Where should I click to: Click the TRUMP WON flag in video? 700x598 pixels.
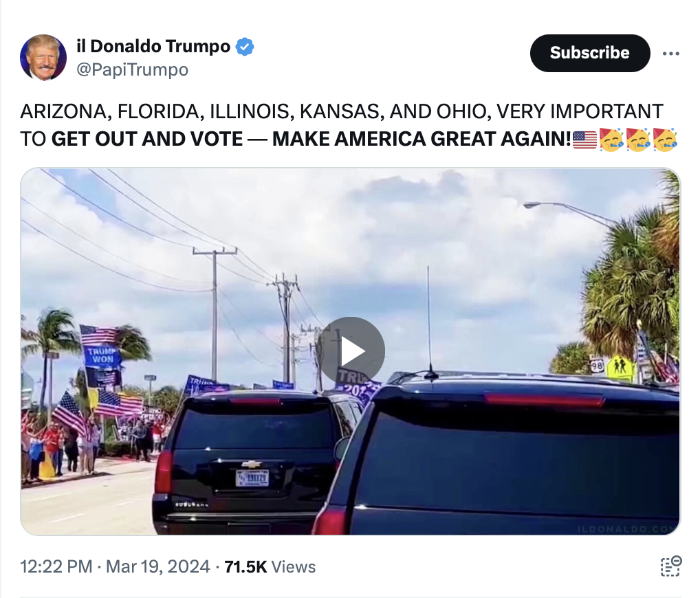[x=102, y=355]
